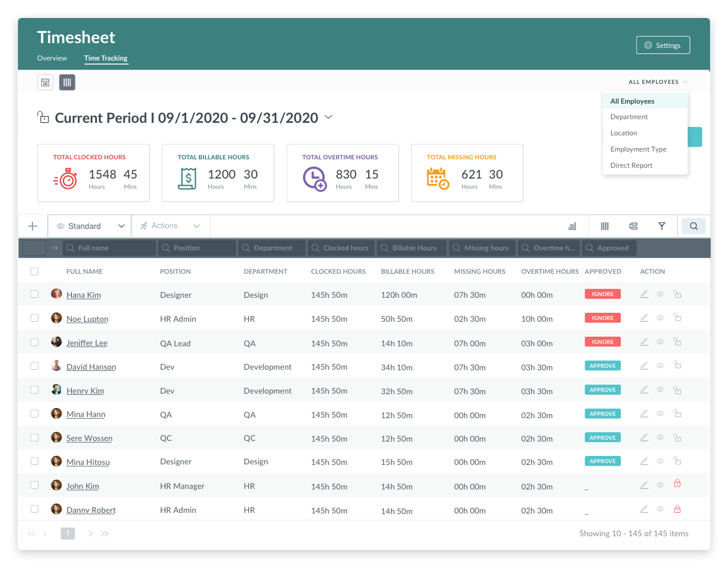Screen dimensions: 728x568
Task: Open the chart icon in the toolbar
Action: pyautogui.click(x=572, y=226)
